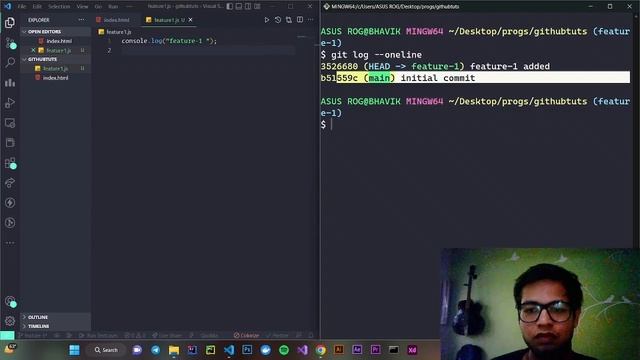This screenshot has width=640, height=360.
Task: Open Telegram from the taskbar
Action: [156, 350]
